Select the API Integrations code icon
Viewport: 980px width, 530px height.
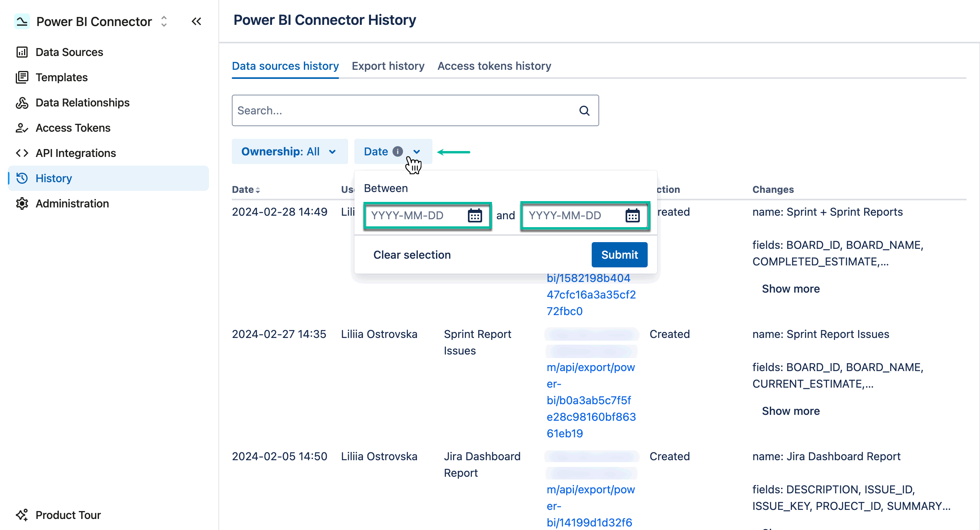(22, 153)
